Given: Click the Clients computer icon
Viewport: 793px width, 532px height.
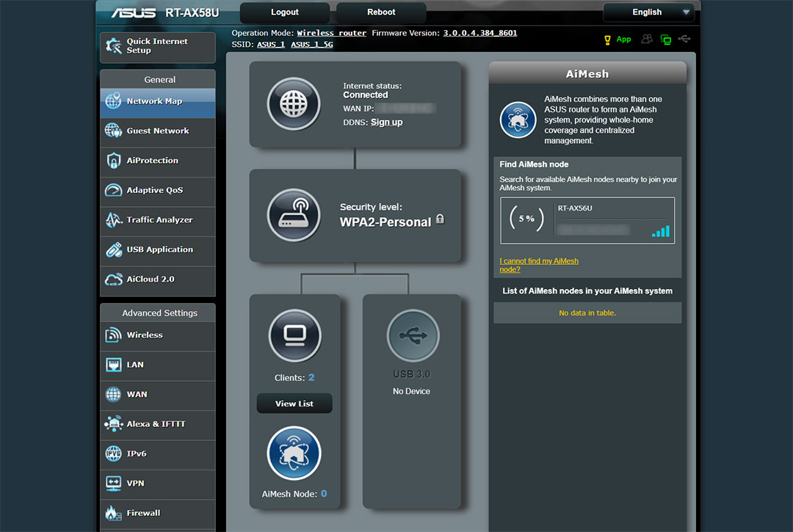Looking at the screenshot, I should (295, 335).
